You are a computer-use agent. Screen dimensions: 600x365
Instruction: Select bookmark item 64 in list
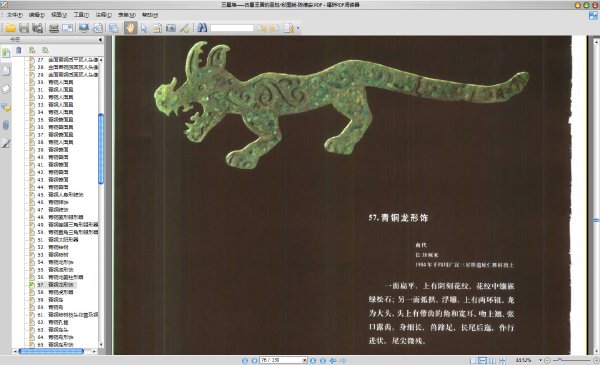(x=55, y=337)
